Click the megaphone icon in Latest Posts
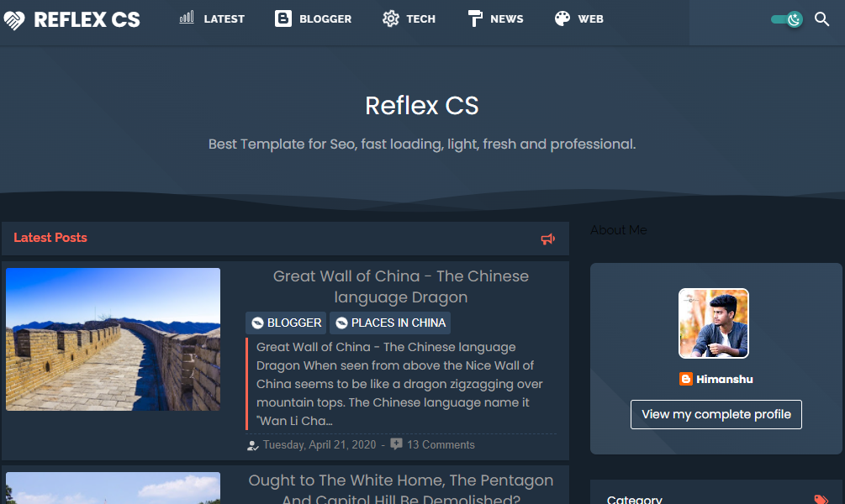The image size is (845, 504). click(x=547, y=239)
